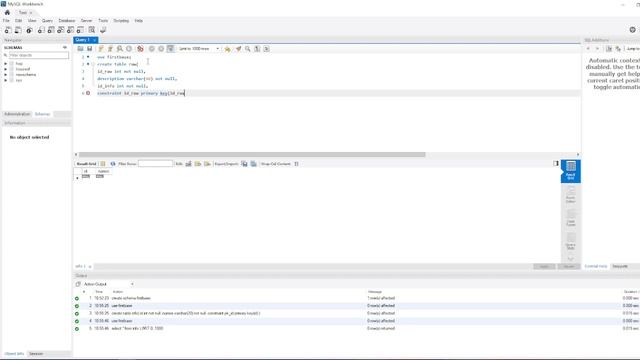
Task: Switch to the Context Help tab
Action: pos(596,266)
